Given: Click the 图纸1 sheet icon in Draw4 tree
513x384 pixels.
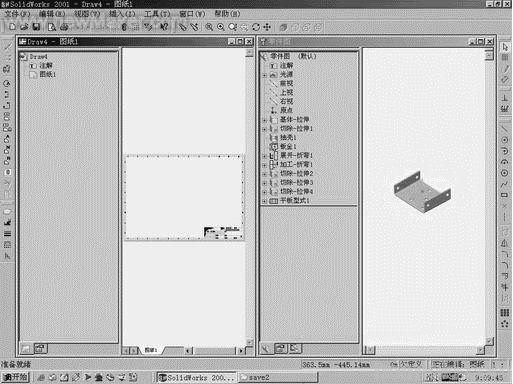Looking at the screenshot, I should click(x=33, y=75).
